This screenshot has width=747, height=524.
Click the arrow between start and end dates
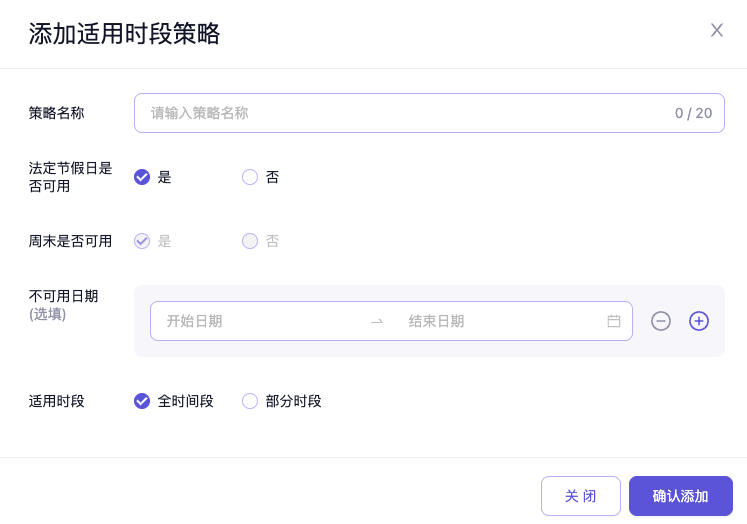tap(377, 321)
